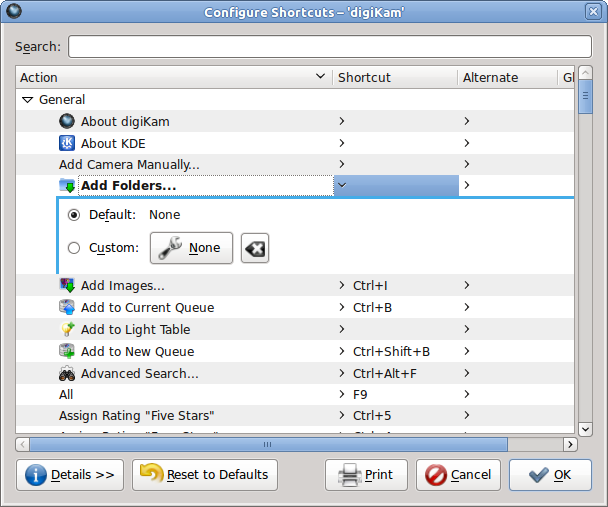Viewport: 608px width, 507px height.
Task: Expand the alternate shortcut for Advanced Search...
Action: click(467, 373)
